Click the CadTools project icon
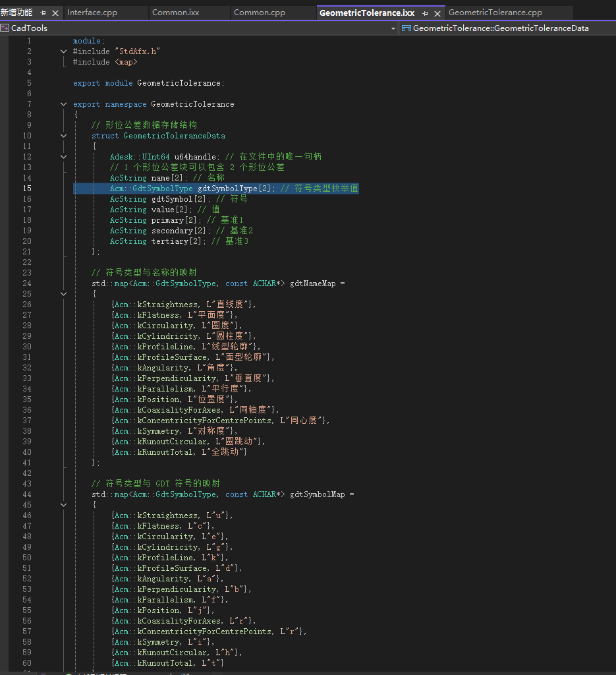Screen dimensions: 616x675 tap(5, 28)
